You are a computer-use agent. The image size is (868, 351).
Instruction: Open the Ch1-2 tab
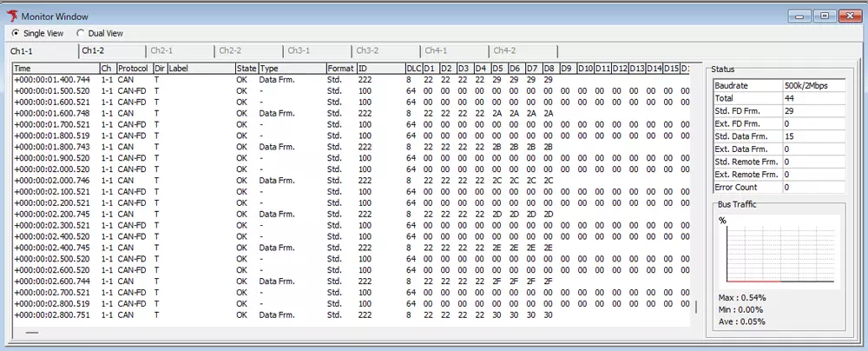point(93,51)
